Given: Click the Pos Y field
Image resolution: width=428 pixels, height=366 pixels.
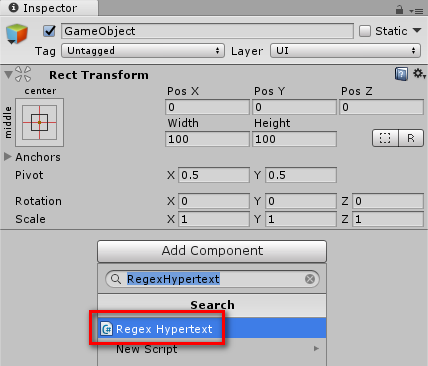Looking at the screenshot, I should [x=294, y=107].
